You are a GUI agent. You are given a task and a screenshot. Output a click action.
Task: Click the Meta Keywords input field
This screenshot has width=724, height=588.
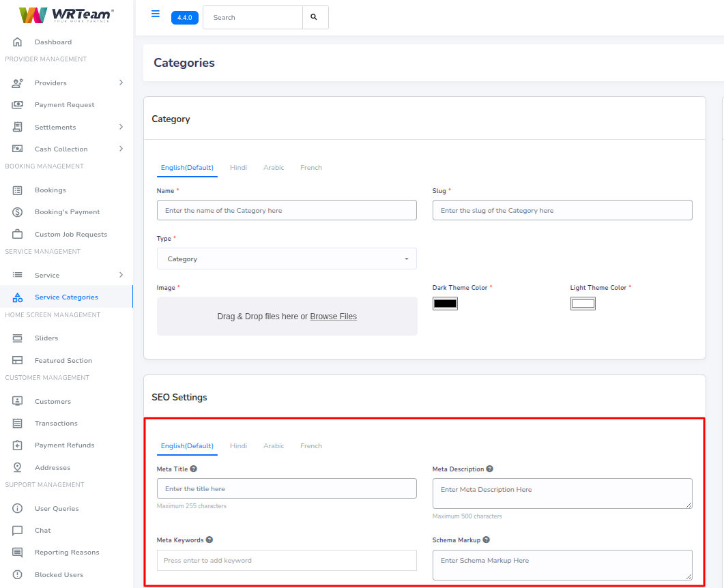click(x=287, y=560)
